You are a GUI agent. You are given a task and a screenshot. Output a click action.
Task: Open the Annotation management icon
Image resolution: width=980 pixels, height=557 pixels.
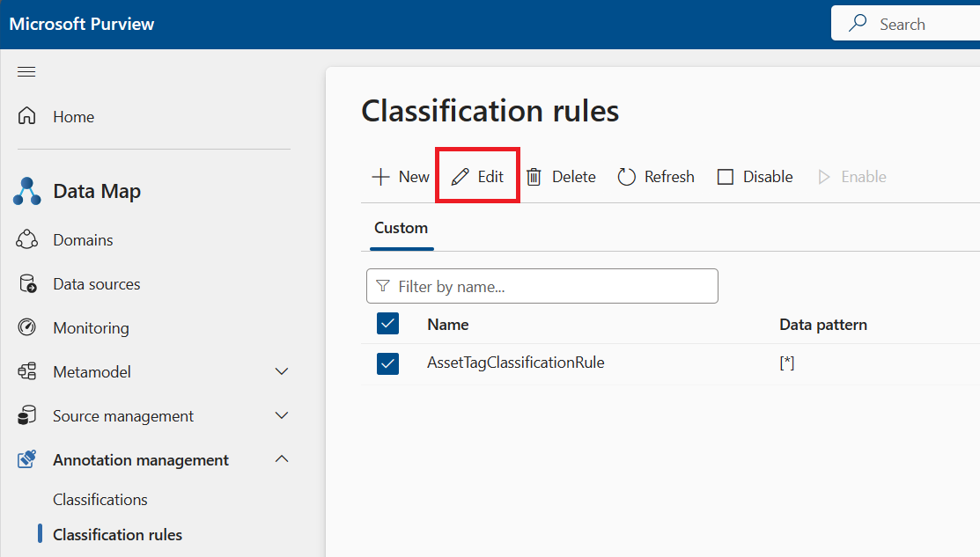pyautogui.click(x=26, y=459)
